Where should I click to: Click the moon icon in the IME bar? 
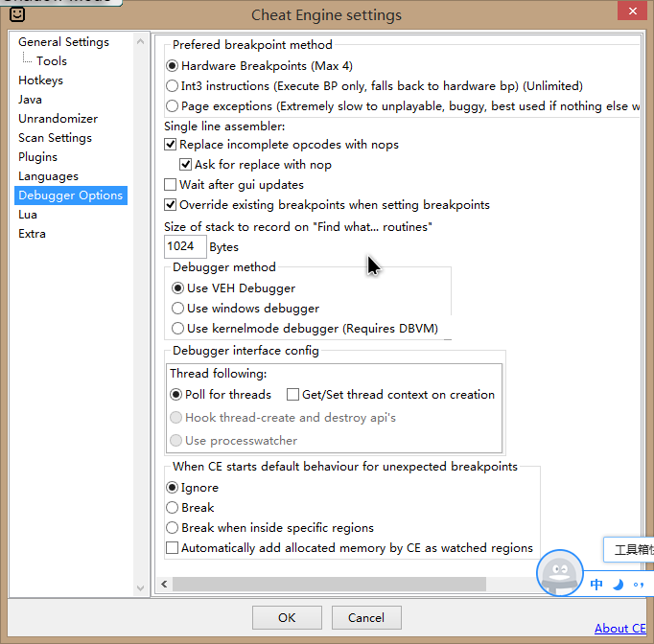click(x=618, y=585)
